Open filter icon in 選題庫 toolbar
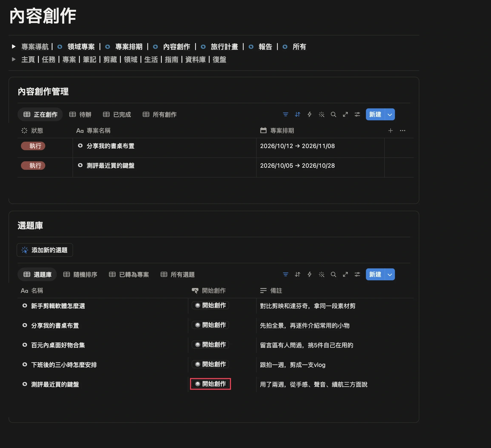Screen dimensions: 491x448 click(285, 275)
